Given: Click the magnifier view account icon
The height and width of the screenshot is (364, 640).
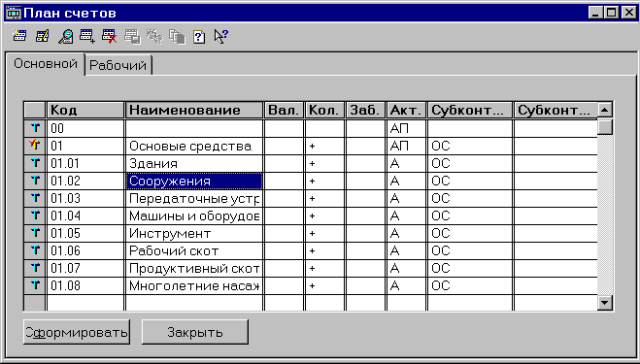Looking at the screenshot, I should click(65, 37).
